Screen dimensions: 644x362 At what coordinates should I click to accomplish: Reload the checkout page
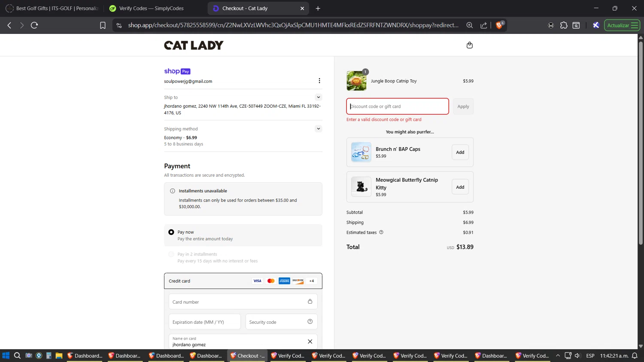coord(34,25)
